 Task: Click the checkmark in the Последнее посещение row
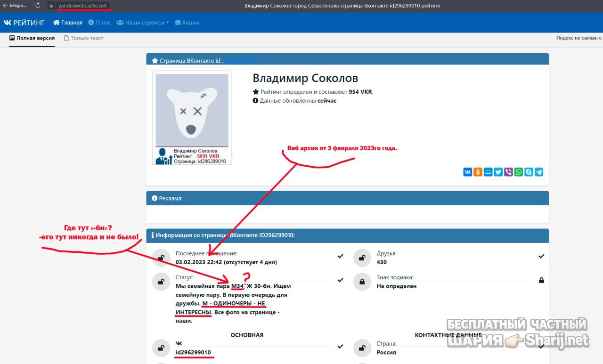click(340, 256)
